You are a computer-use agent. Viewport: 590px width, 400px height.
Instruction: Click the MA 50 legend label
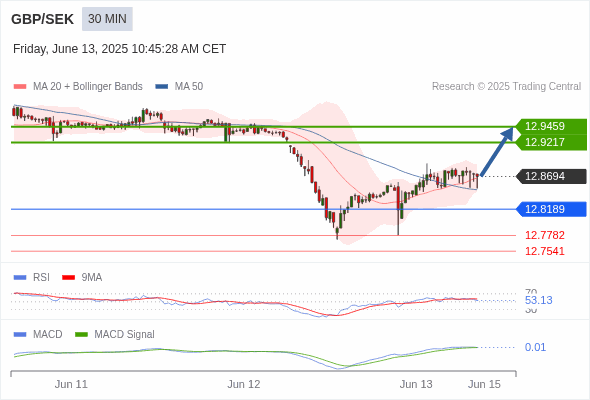click(x=189, y=87)
